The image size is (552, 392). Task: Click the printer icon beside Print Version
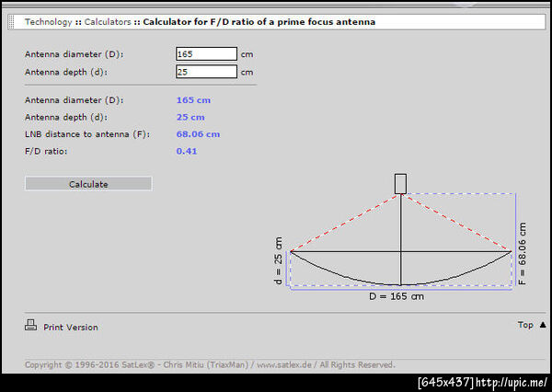(x=30, y=325)
